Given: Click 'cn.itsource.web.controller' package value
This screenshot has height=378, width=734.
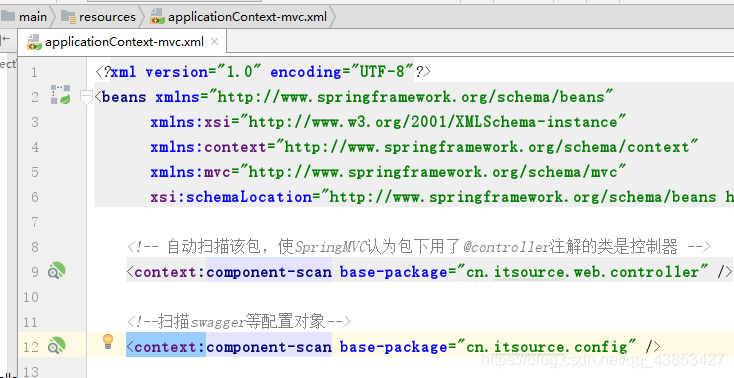Looking at the screenshot, I should (583, 272).
